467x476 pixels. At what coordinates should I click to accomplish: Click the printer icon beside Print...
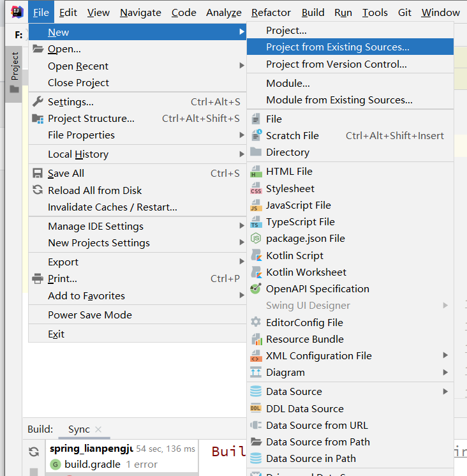(x=38, y=278)
